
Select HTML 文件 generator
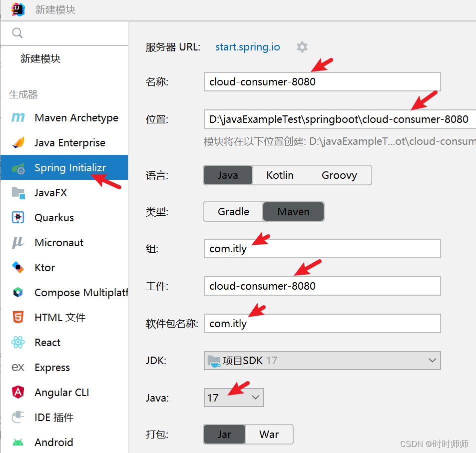64,317
